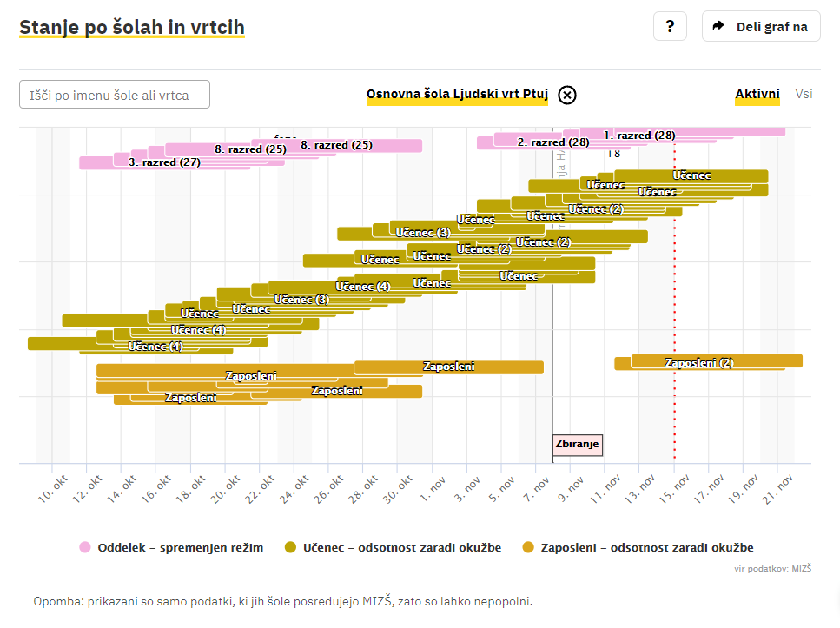Click the Stanje po šolah in vrtcih heading
The height and width of the screenshot is (628, 840).
pos(132,28)
